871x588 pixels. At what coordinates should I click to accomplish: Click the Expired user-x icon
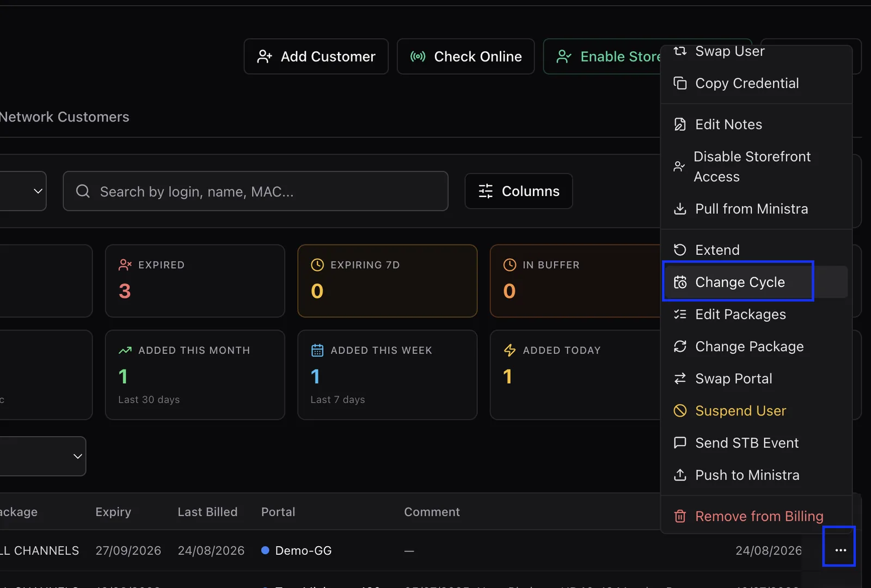click(x=125, y=265)
